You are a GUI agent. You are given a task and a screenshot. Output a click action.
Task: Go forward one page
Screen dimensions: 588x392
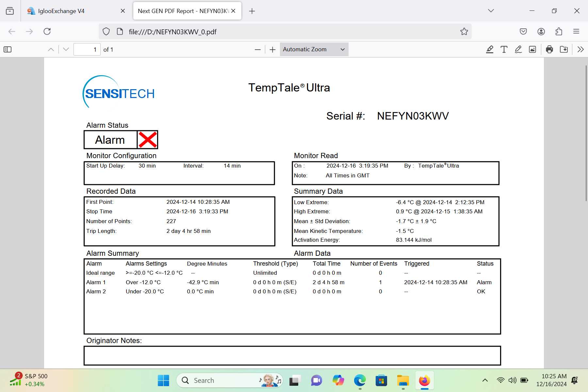(29, 31)
